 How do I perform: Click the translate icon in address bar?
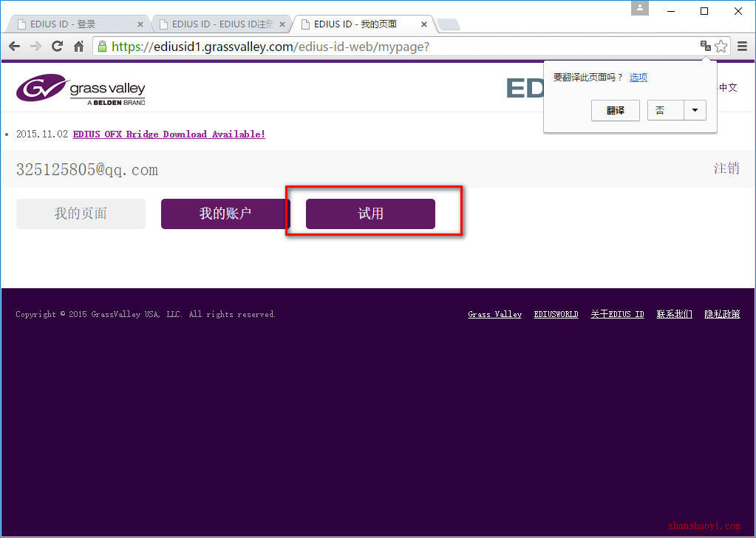click(705, 47)
